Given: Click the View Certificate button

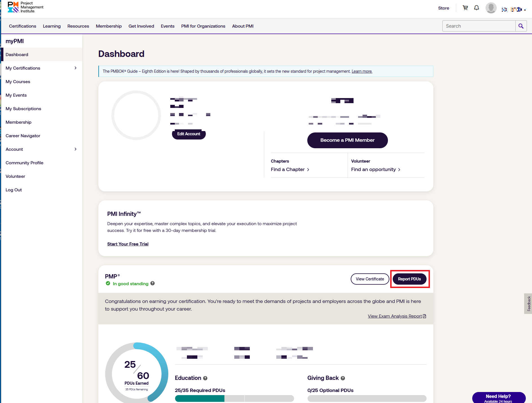Looking at the screenshot, I should point(370,279).
